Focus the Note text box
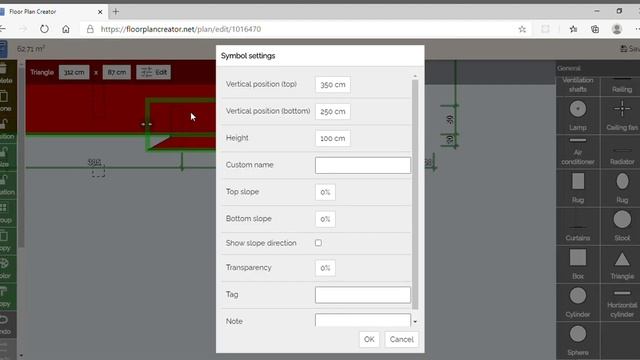 coord(363,320)
